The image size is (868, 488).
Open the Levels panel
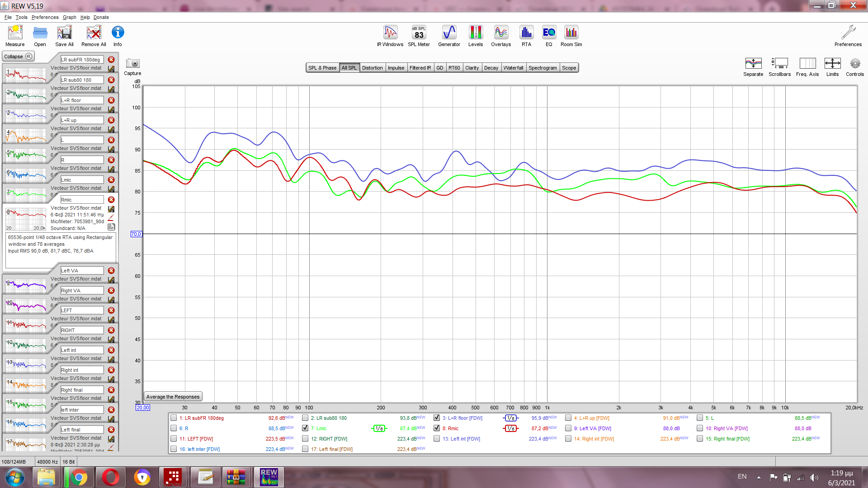pos(476,36)
